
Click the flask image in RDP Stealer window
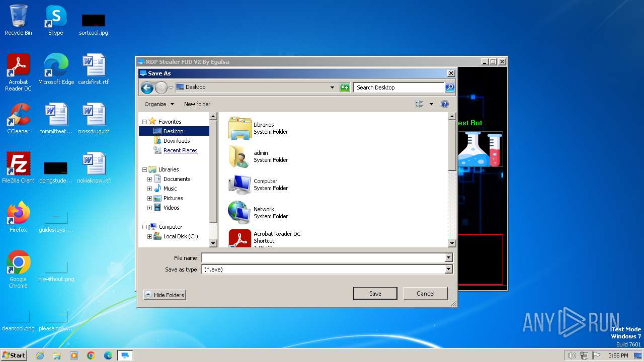[x=480, y=149]
